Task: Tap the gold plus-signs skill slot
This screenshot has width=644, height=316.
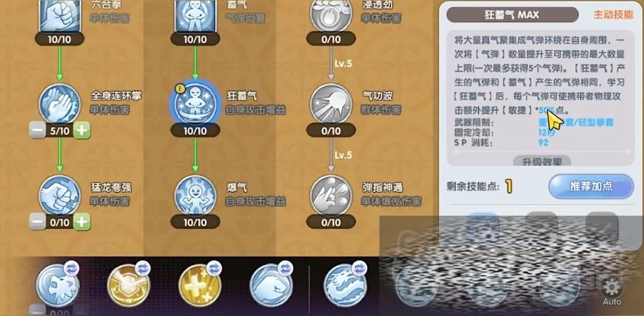Action: 199,285
